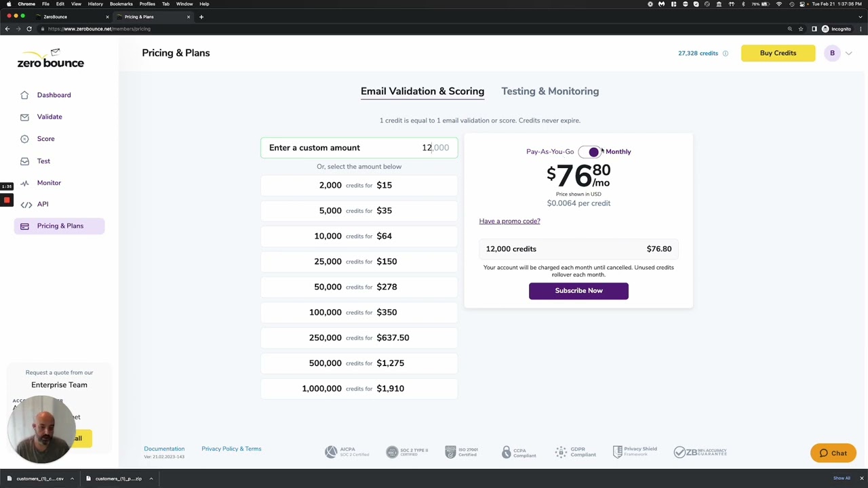This screenshot has width=868, height=488.
Task: Select 50,000 credits for $278
Action: [359, 287]
